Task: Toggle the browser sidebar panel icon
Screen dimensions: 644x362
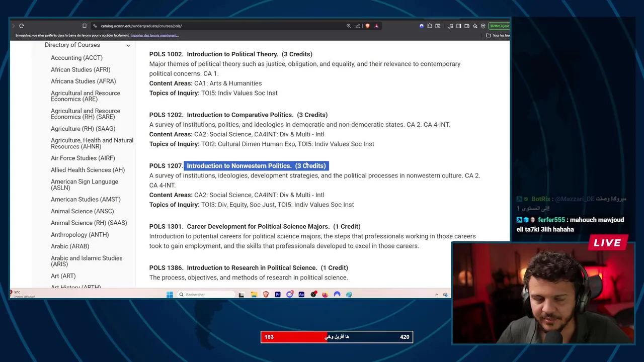Action: tap(459, 26)
